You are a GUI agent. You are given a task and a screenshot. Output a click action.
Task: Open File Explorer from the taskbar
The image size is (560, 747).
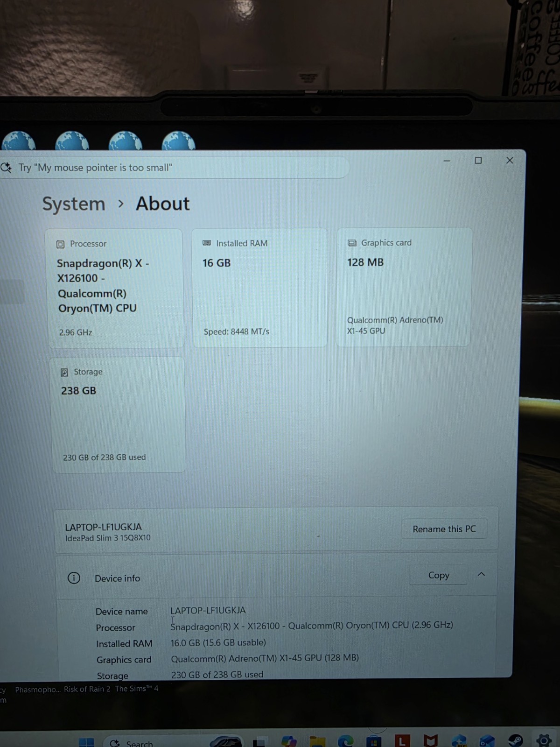317,741
